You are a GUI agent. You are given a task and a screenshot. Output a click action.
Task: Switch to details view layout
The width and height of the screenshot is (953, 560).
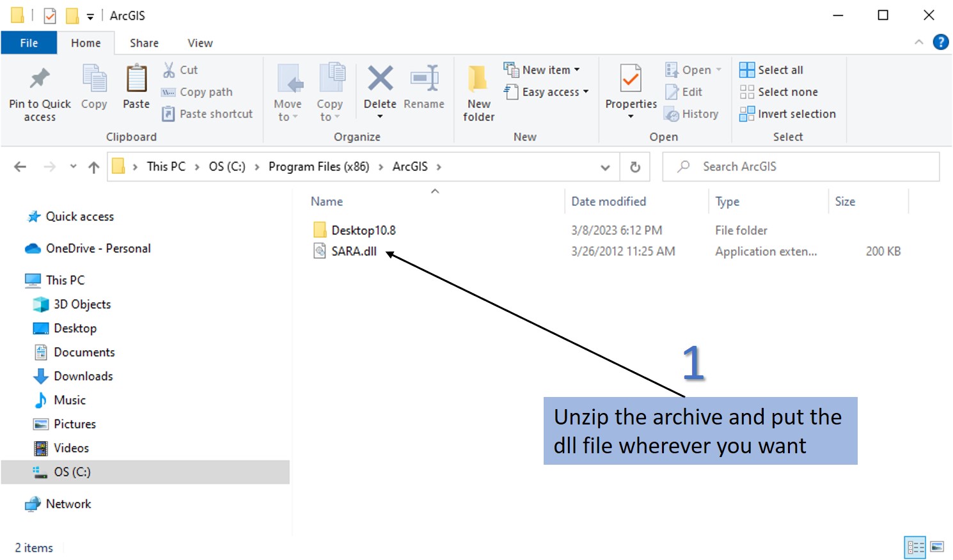click(915, 547)
